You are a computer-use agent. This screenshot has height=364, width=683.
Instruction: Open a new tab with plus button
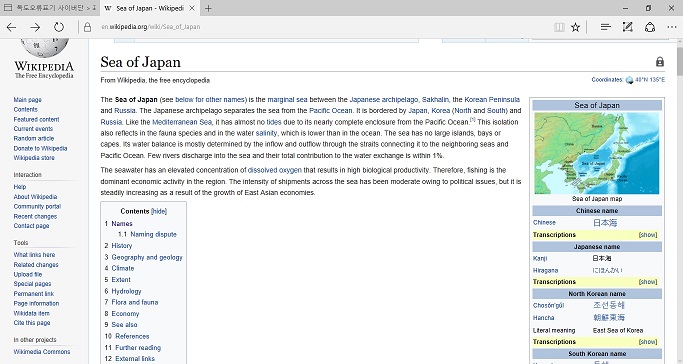[208, 8]
